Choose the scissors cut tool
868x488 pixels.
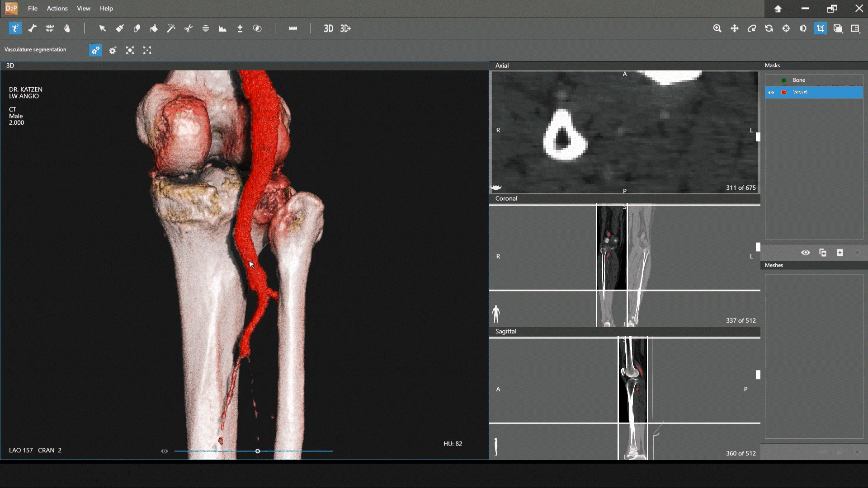coord(189,28)
